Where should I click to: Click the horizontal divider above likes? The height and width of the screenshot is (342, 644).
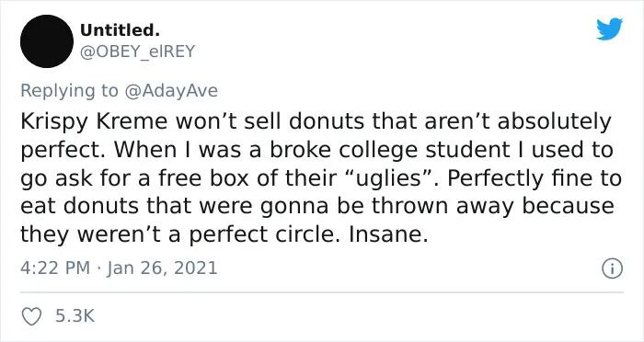322,292
